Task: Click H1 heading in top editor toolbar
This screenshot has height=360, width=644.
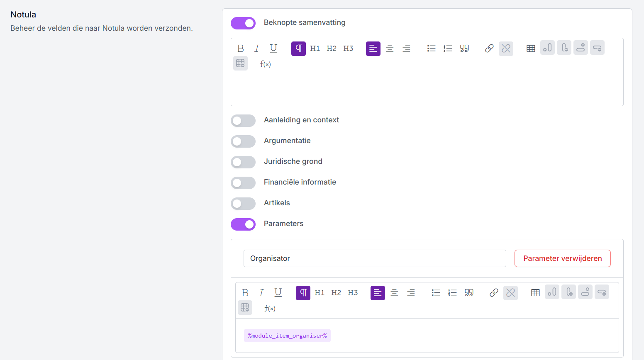Action: tap(315, 49)
